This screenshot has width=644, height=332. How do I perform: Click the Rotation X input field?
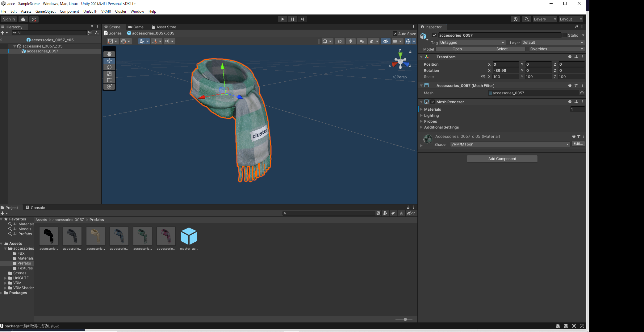(x=506, y=71)
